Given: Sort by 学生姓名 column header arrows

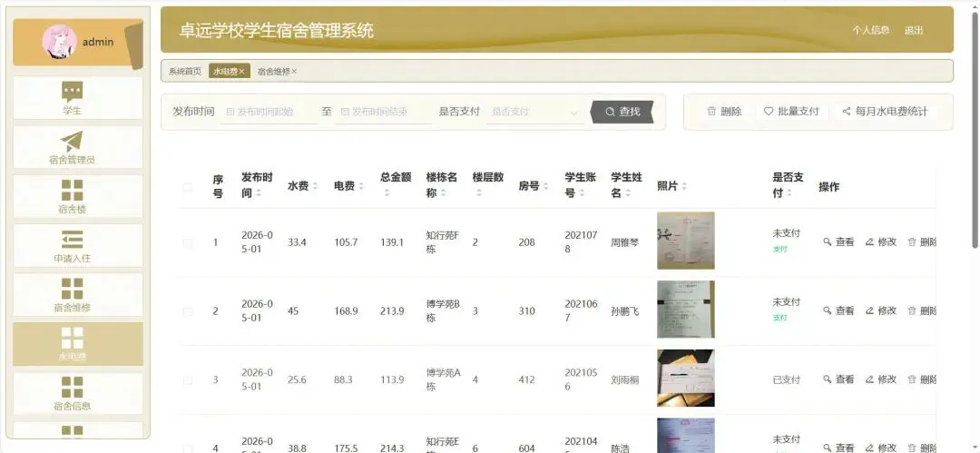Looking at the screenshot, I should pos(628,194).
